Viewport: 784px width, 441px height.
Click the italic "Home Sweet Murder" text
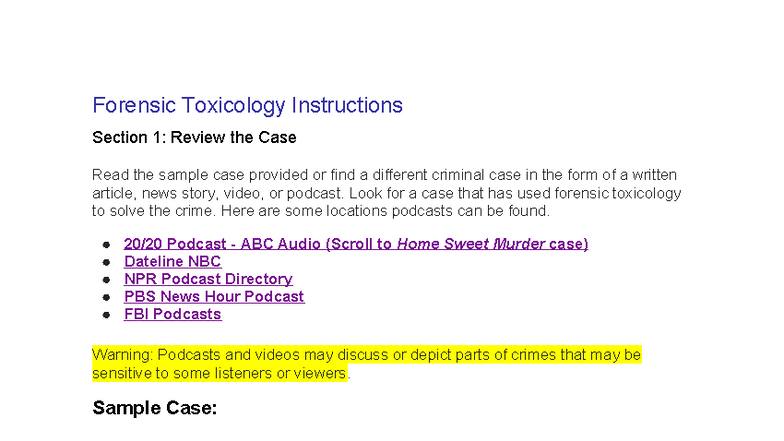471,244
